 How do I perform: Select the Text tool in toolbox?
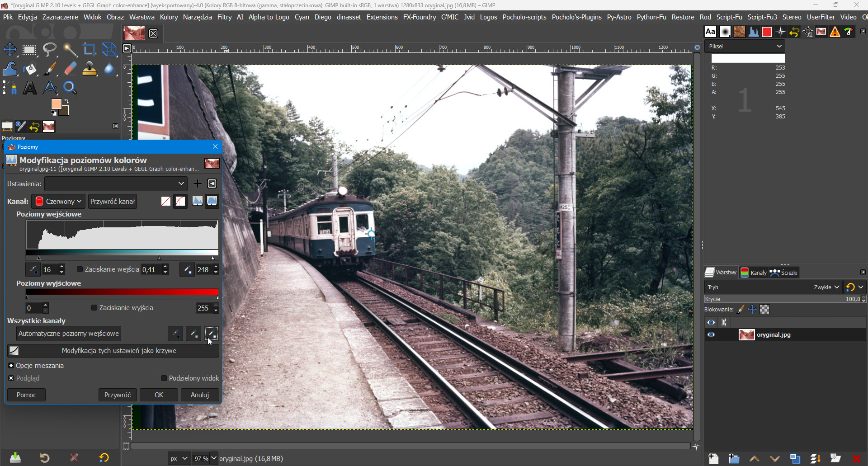(30, 88)
